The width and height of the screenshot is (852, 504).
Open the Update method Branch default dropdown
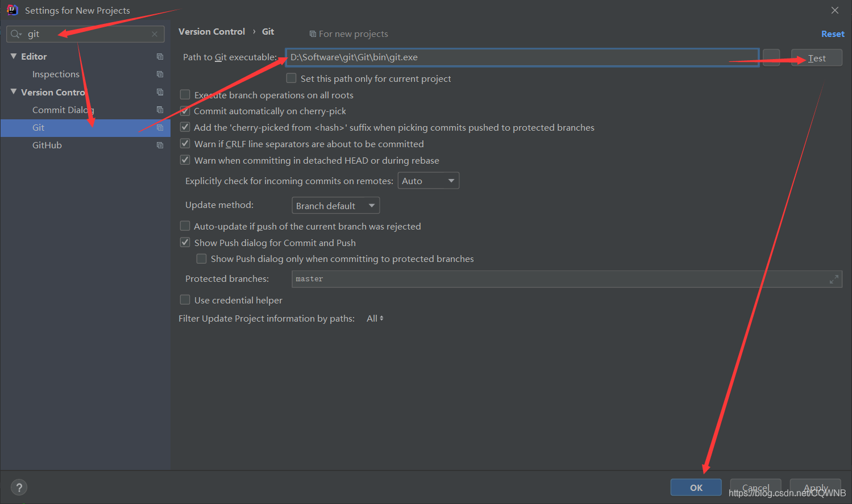click(x=335, y=206)
